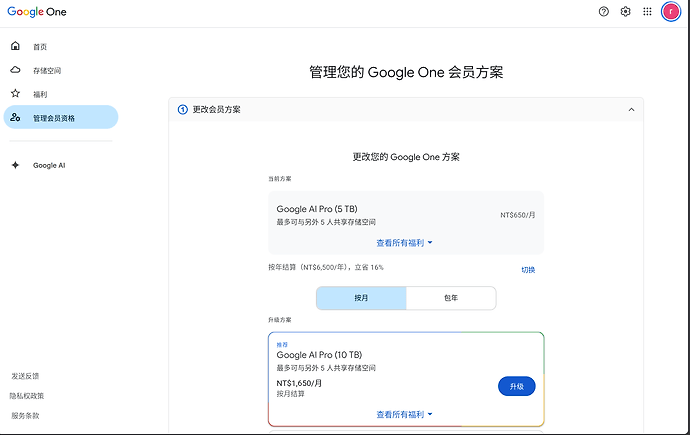Click the 管理您的 Google One 会员方案 heading
The image size is (690, 435).
click(x=406, y=72)
